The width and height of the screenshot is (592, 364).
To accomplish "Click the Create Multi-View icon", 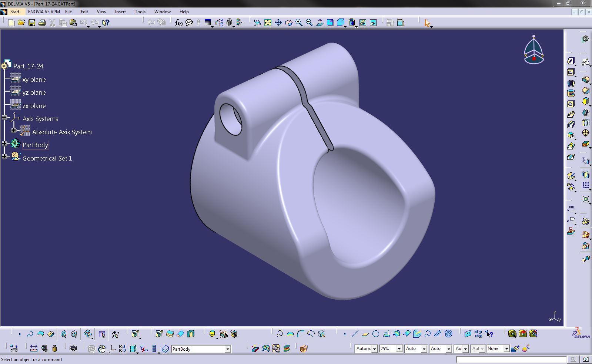I will [330, 23].
